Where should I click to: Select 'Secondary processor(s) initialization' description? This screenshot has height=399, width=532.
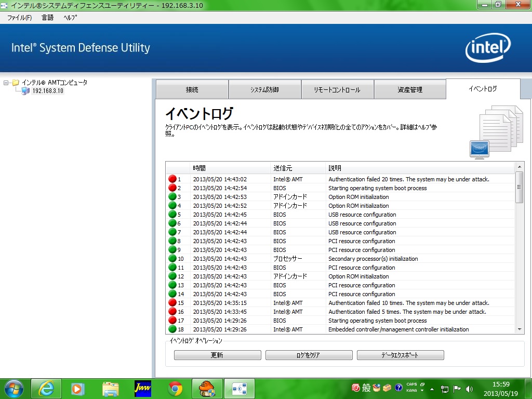pos(373,259)
